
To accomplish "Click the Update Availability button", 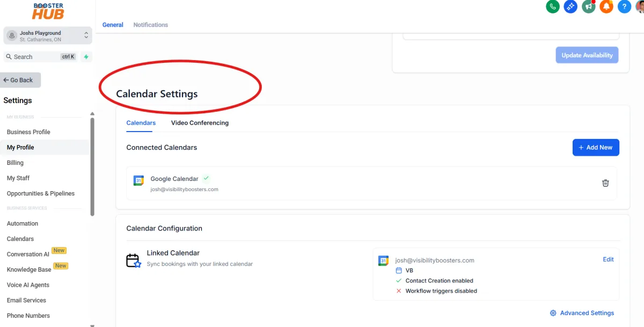I will 587,55.
